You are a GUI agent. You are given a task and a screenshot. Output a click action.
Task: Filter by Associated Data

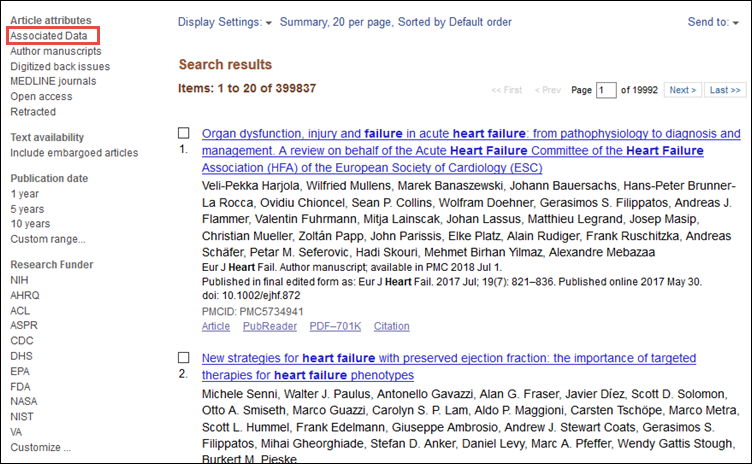click(49, 36)
